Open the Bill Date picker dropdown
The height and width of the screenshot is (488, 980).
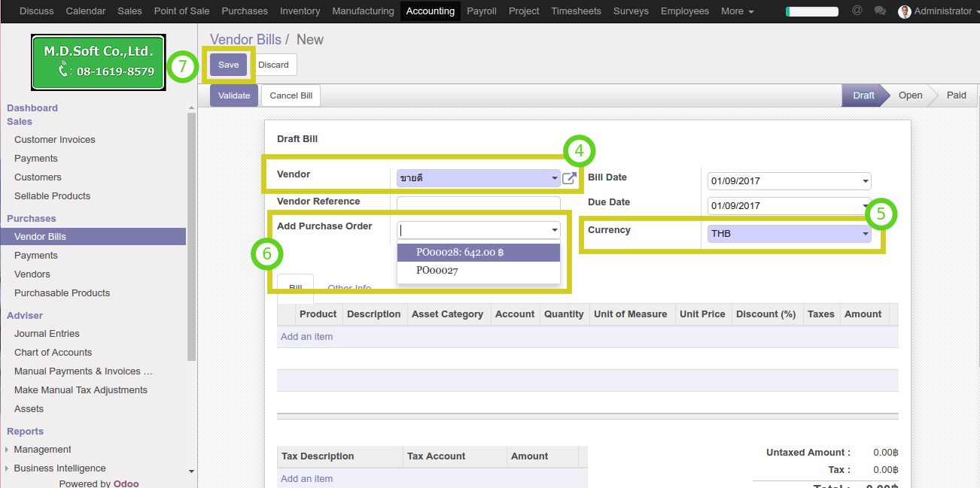tap(866, 181)
